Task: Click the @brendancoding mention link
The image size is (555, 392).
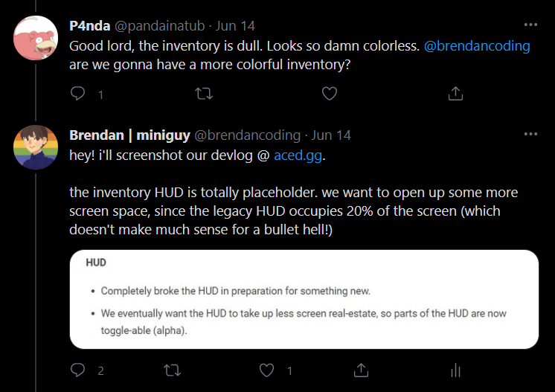Action: click(x=477, y=45)
